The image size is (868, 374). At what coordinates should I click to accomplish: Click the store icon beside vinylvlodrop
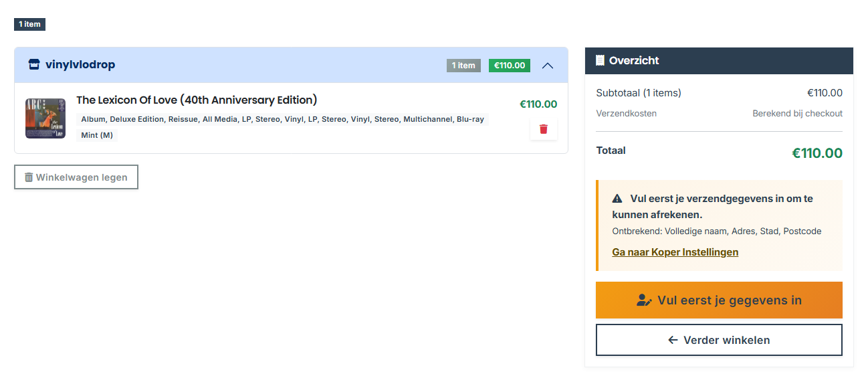34,65
